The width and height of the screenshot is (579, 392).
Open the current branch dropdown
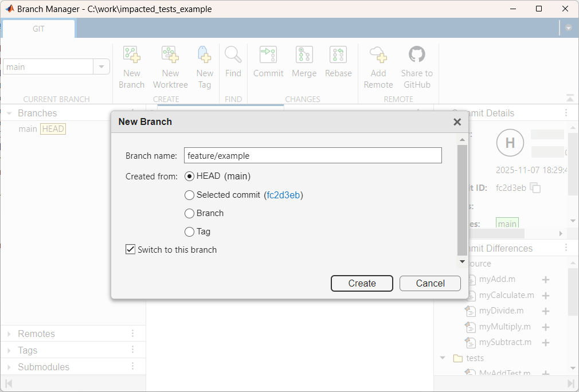[101, 66]
